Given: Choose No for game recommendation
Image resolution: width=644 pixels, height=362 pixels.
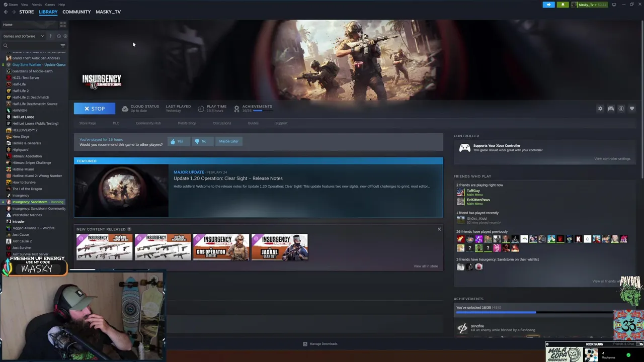Looking at the screenshot, I should [202, 141].
